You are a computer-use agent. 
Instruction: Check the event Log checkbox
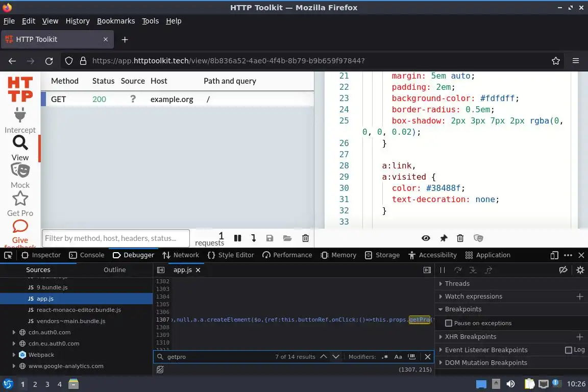pos(569,350)
